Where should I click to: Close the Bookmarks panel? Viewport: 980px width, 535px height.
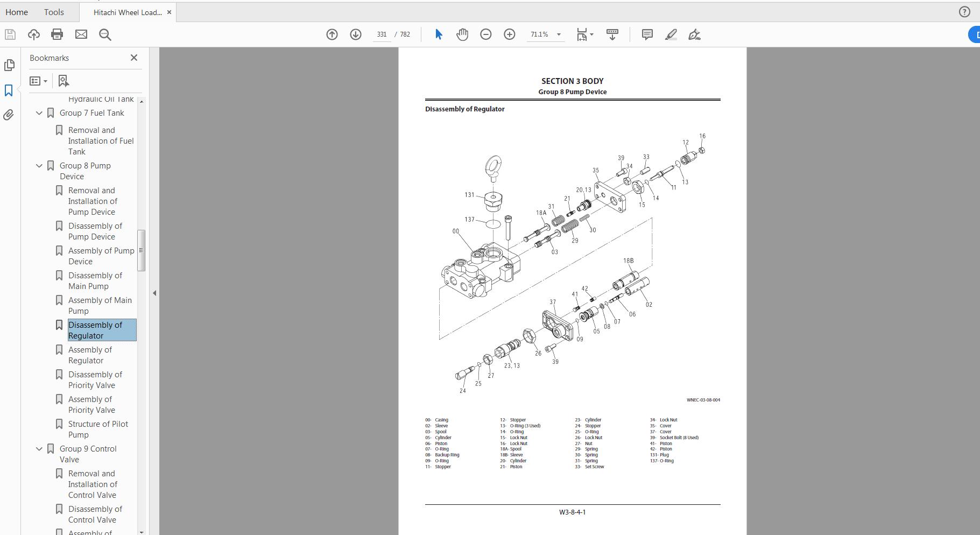click(134, 58)
